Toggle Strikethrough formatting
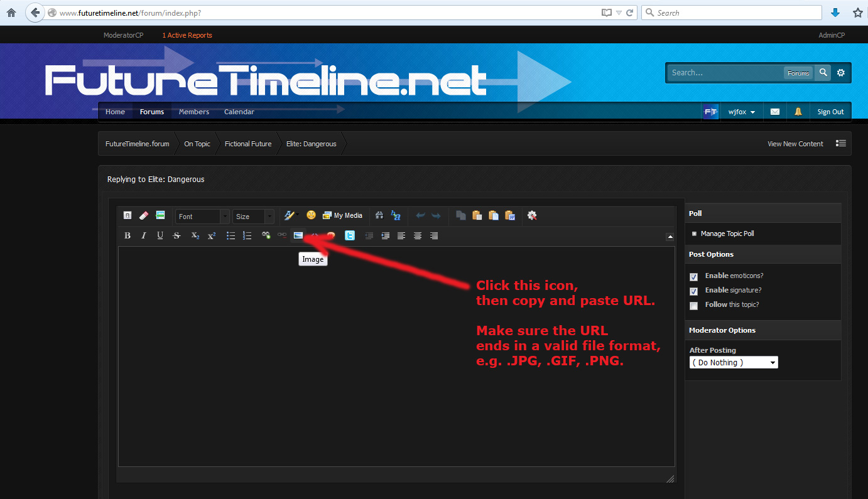 click(176, 235)
